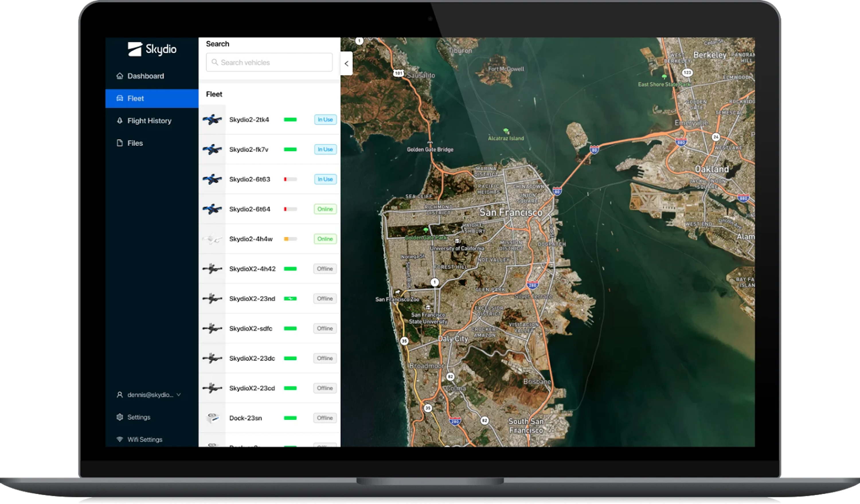Click Alcatraz Island marker on map
This screenshot has width=860, height=504.
pyautogui.click(x=506, y=131)
